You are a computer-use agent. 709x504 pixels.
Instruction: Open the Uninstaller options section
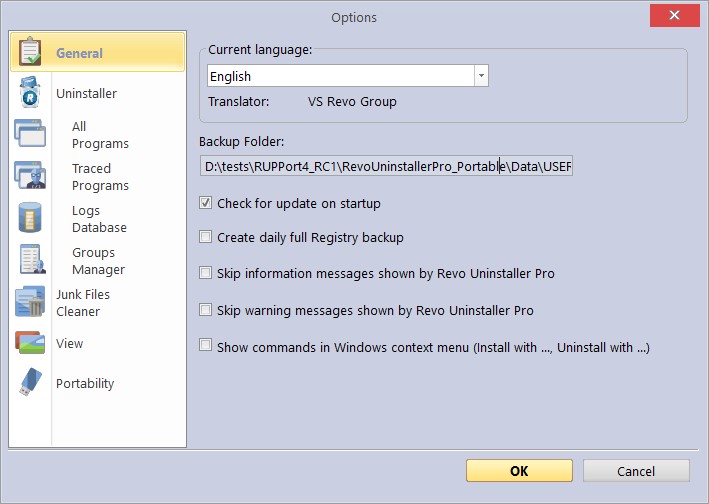coord(86,93)
